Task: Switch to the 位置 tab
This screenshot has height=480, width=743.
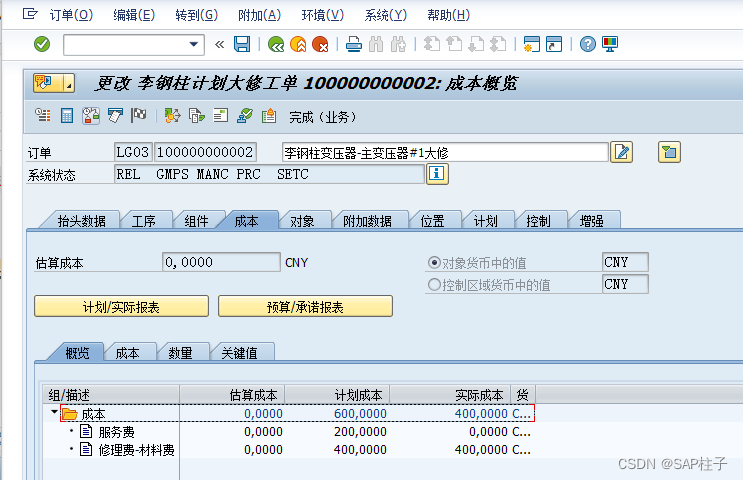Action: (432, 221)
